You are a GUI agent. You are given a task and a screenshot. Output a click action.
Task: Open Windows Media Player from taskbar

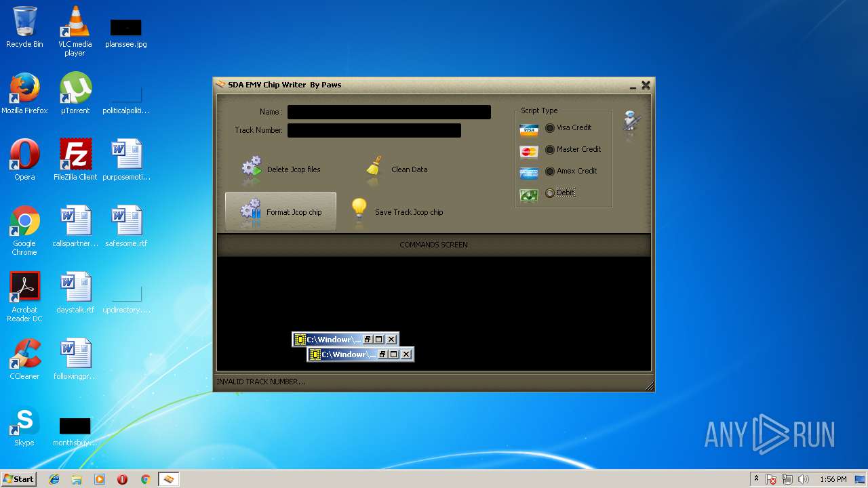100,479
